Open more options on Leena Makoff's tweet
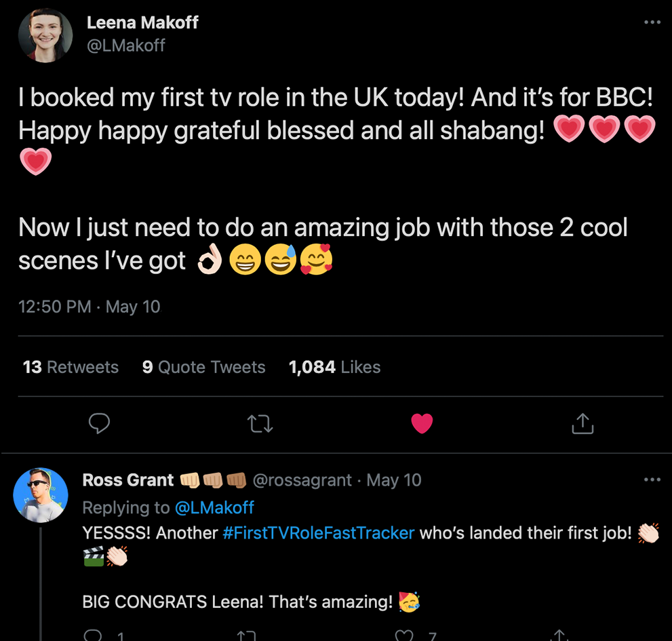 [x=652, y=22]
